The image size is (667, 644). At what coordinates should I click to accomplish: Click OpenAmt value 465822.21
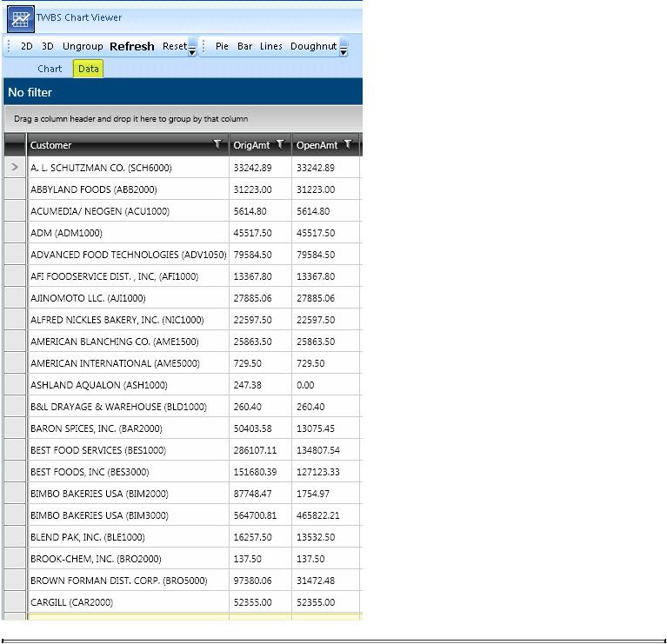[317, 515]
